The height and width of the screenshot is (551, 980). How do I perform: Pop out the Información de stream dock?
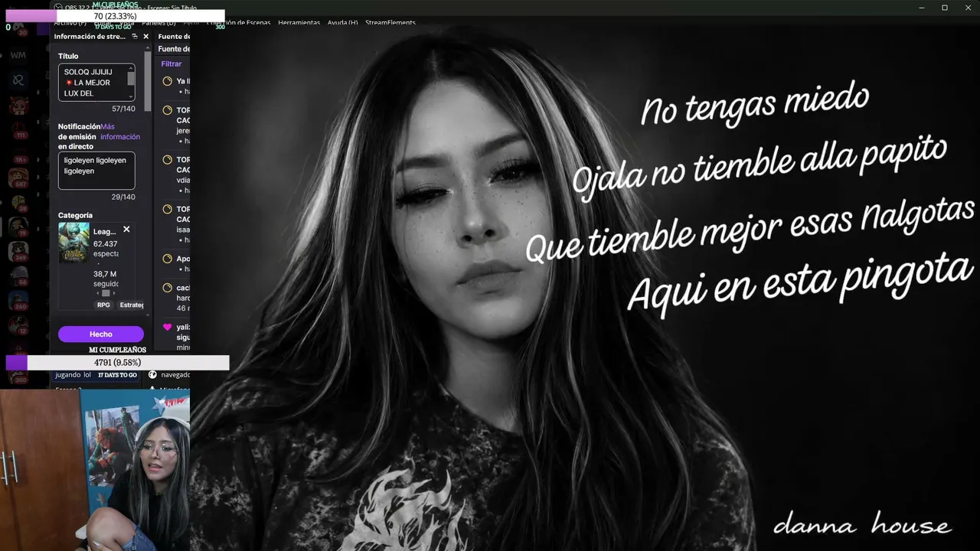tap(135, 37)
